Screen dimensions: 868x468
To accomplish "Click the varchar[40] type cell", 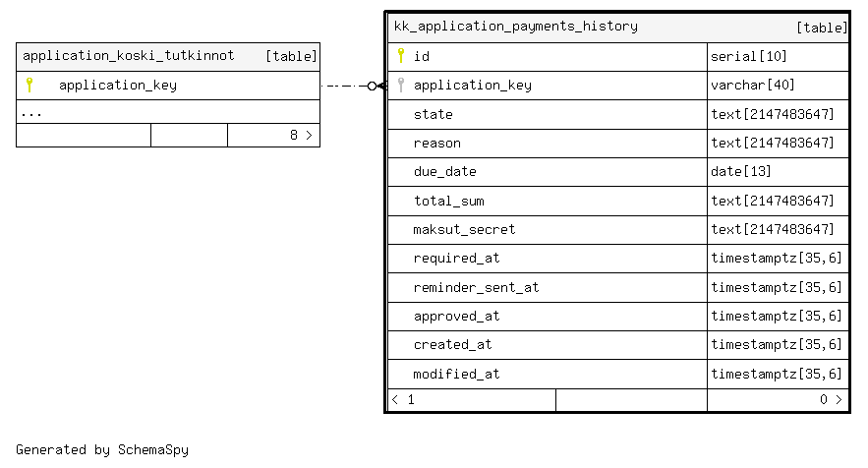I will pos(778,86).
